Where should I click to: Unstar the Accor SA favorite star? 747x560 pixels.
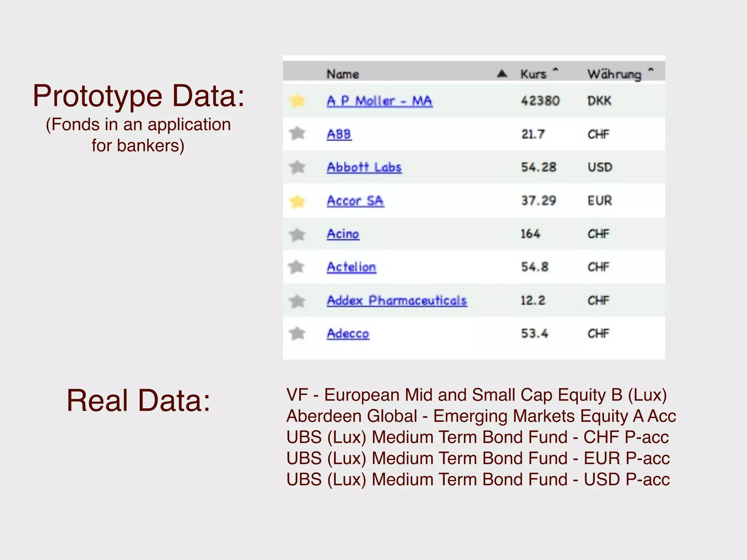pyautogui.click(x=297, y=201)
